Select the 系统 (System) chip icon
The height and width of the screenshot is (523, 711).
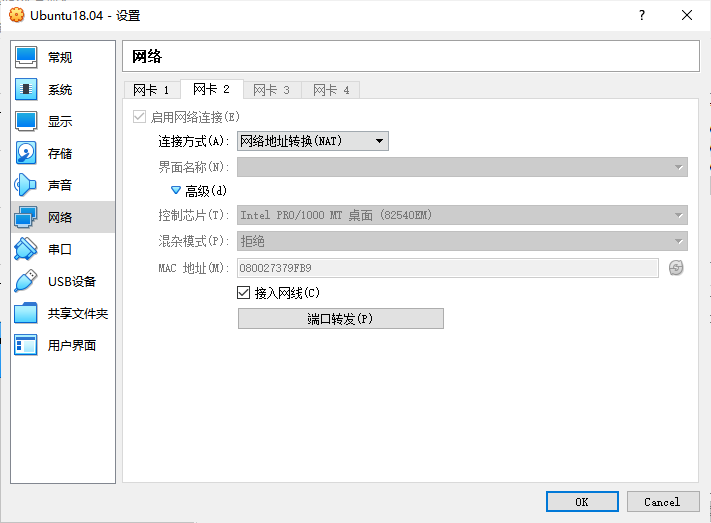(x=27, y=89)
